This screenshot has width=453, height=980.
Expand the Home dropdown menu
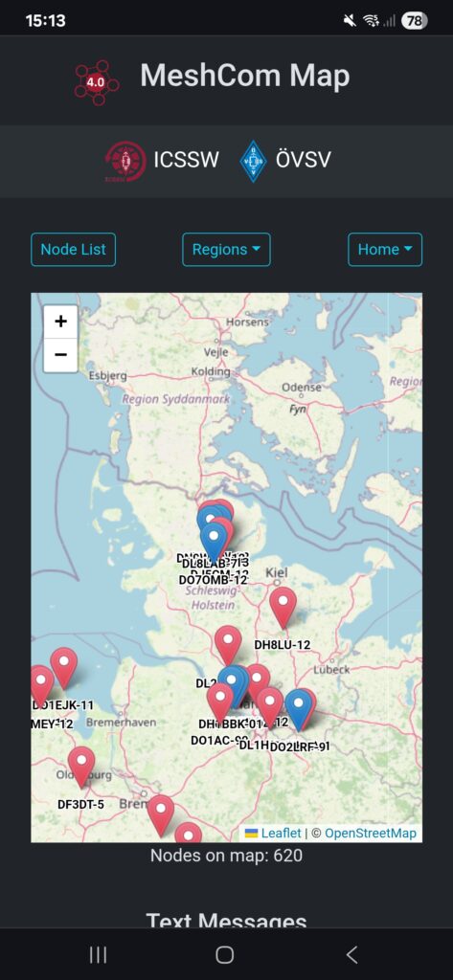pyautogui.click(x=385, y=250)
